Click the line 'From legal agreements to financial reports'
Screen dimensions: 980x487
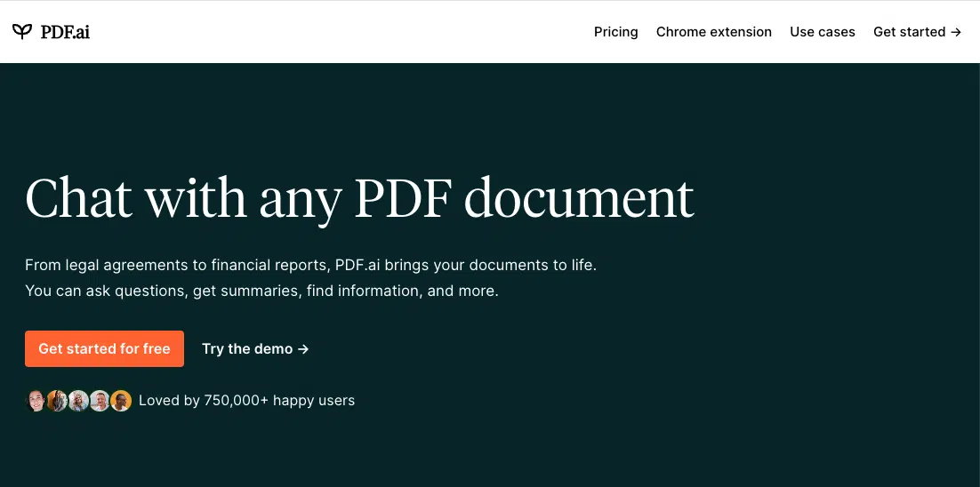tap(311, 265)
